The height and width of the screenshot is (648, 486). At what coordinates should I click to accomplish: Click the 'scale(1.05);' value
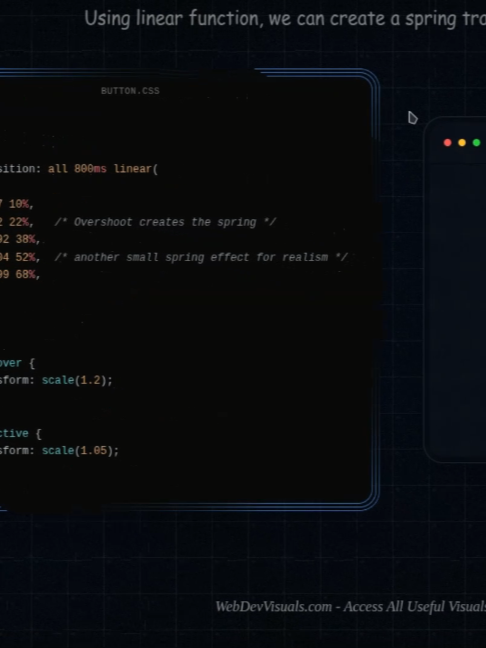80,450
